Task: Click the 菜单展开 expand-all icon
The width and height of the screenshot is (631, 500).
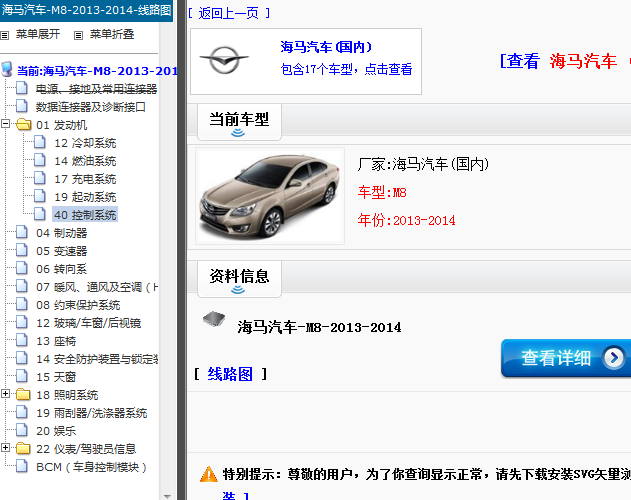Action: click(4, 35)
